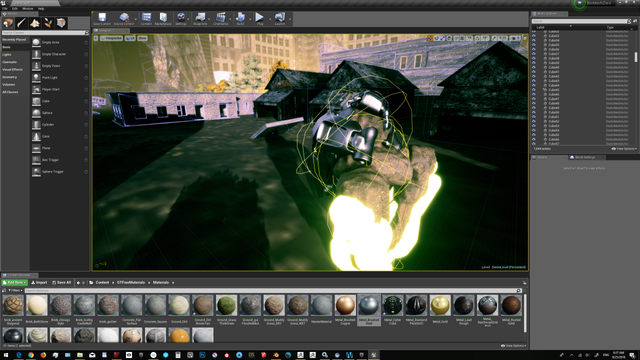Switch to the Paint mode brush icon
This screenshot has height=360, width=640.
tap(22, 23)
